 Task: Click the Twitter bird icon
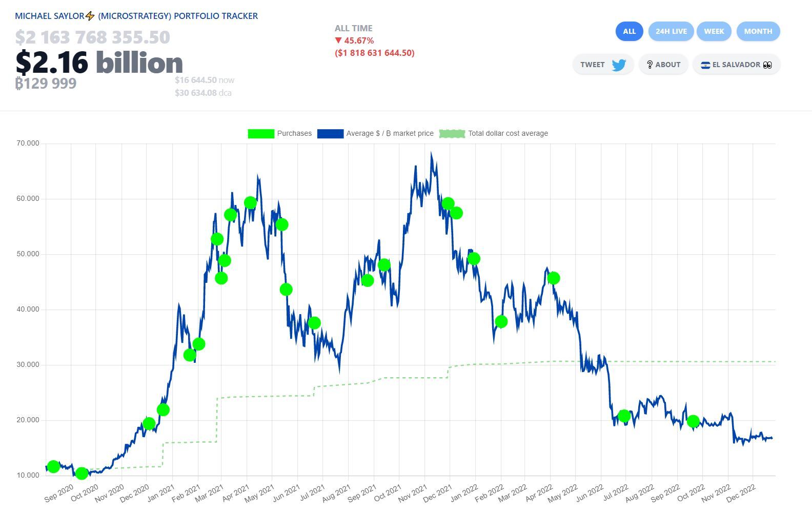click(x=619, y=65)
